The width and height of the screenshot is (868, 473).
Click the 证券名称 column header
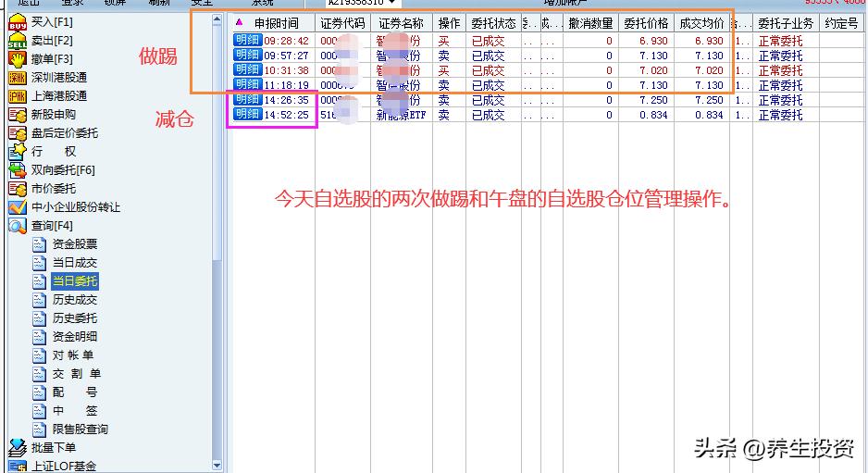pos(402,23)
